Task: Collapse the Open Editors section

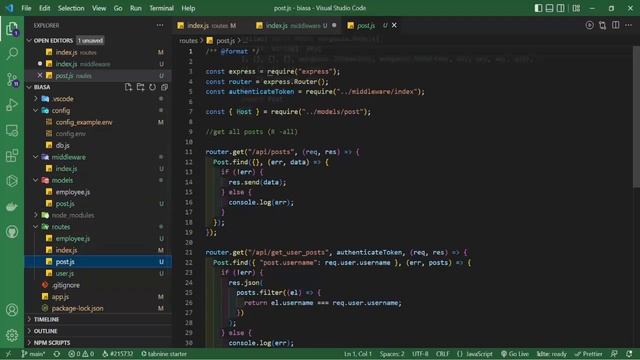Action: click(x=29, y=40)
